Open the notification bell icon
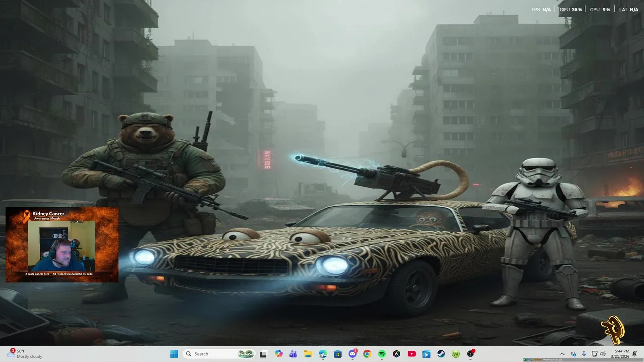Viewport: 644px width, 362px height. click(635, 354)
